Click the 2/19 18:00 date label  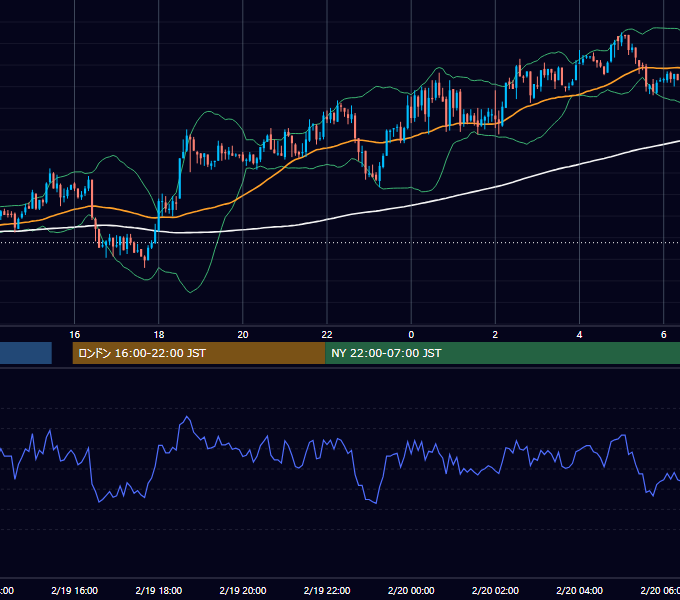point(159,590)
